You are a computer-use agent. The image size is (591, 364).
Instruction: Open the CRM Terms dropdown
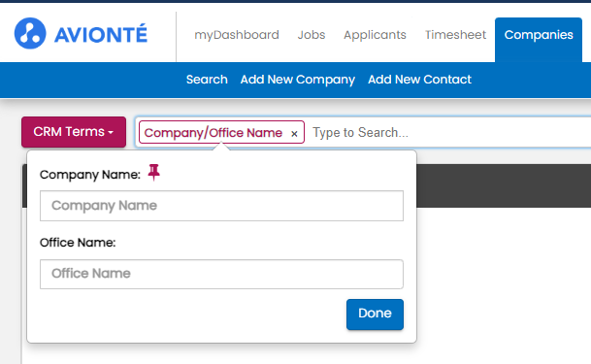click(74, 132)
